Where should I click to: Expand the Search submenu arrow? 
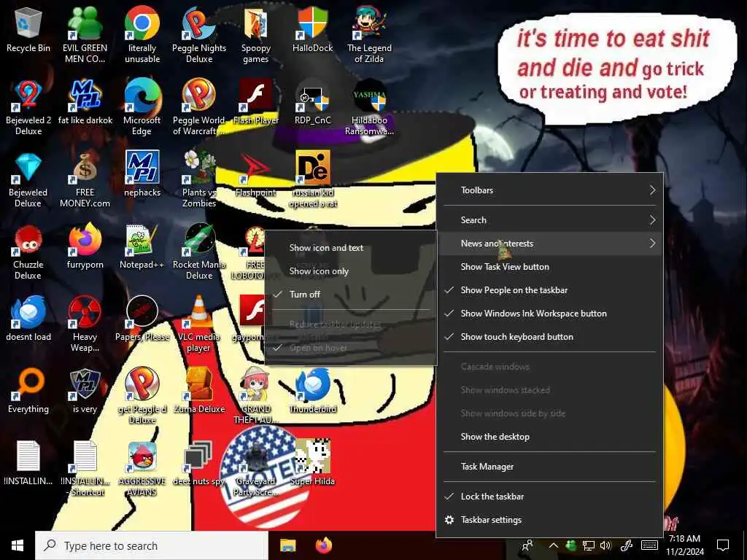pos(652,220)
